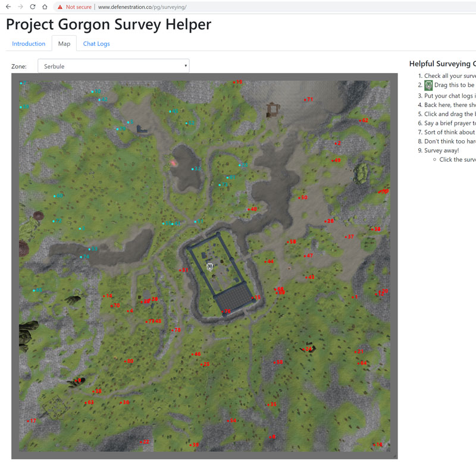Switch to the Introduction tab
Screen dimensions: 476x462
click(29, 43)
